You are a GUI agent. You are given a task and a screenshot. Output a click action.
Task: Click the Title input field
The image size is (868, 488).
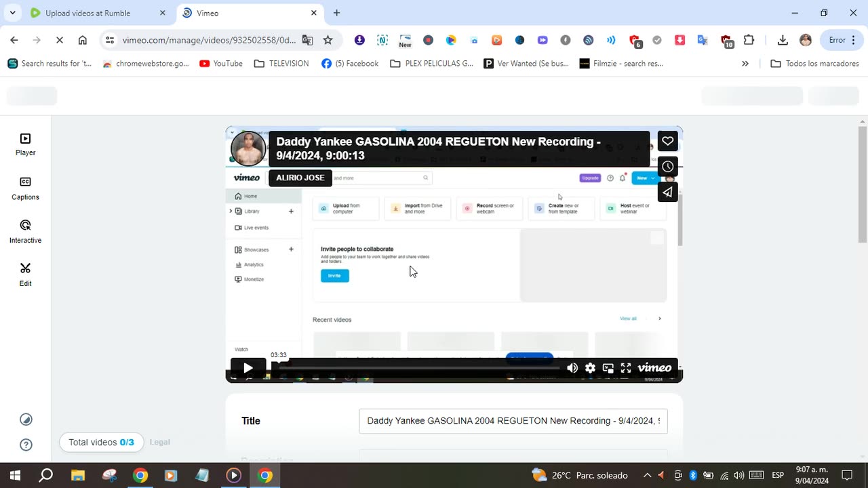[513, 421]
